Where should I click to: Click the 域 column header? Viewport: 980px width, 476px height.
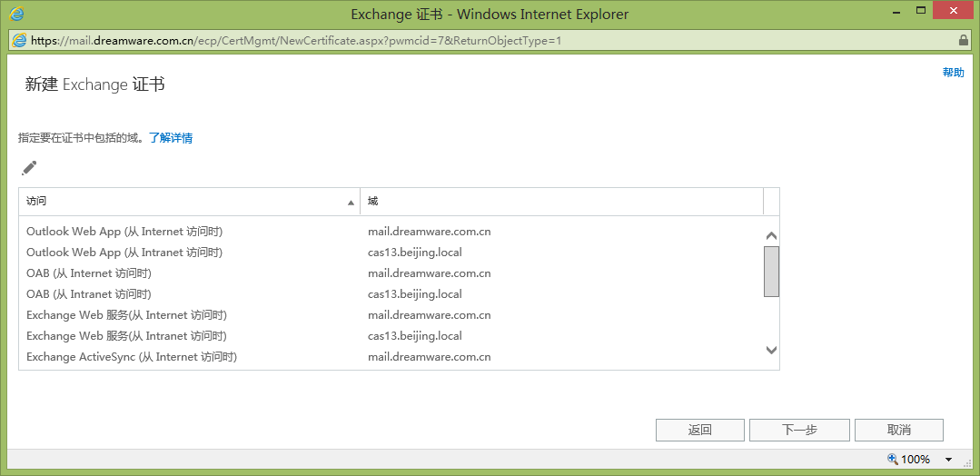tap(562, 202)
